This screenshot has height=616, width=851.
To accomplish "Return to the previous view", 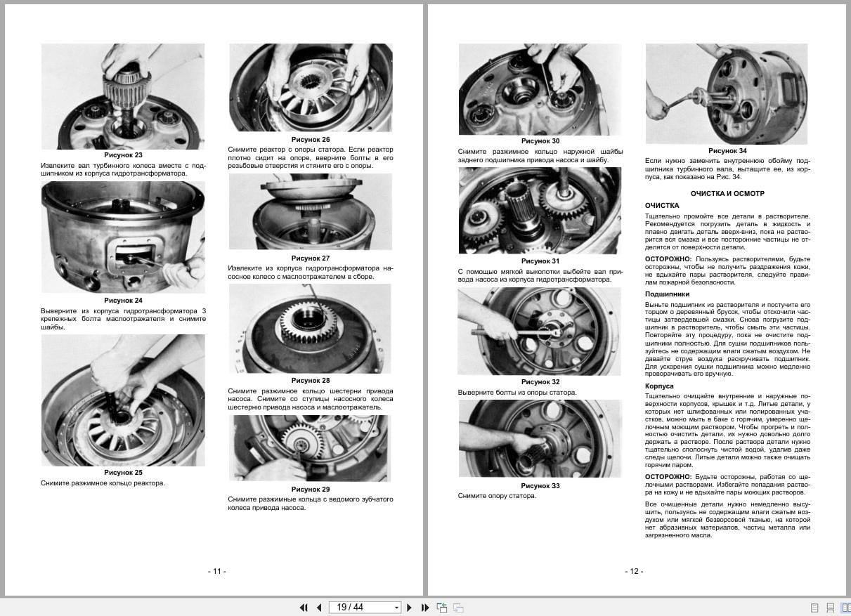I will click(x=443, y=607).
